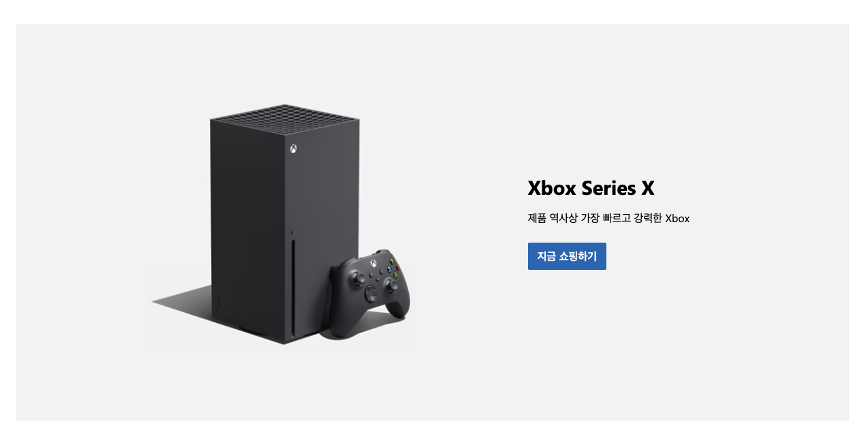Click the black Xbox Series X console body
This screenshot has width=868, height=443.
coord(285,225)
